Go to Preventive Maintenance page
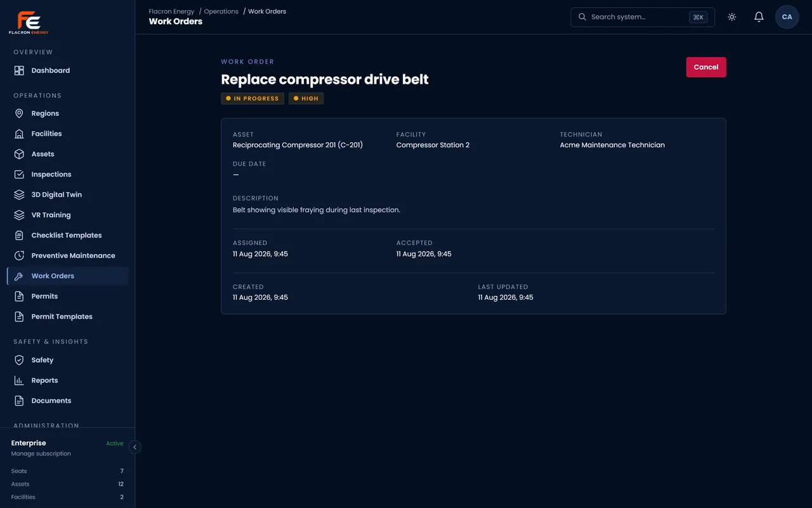Image resolution: width=812 pixels, height=508 pixels. click(x=68, y=256)
